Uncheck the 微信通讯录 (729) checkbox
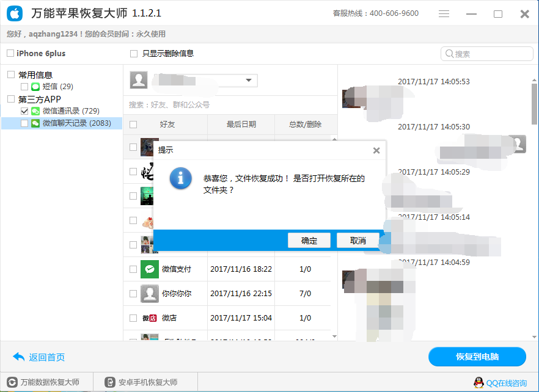 [x=24, y=111]
